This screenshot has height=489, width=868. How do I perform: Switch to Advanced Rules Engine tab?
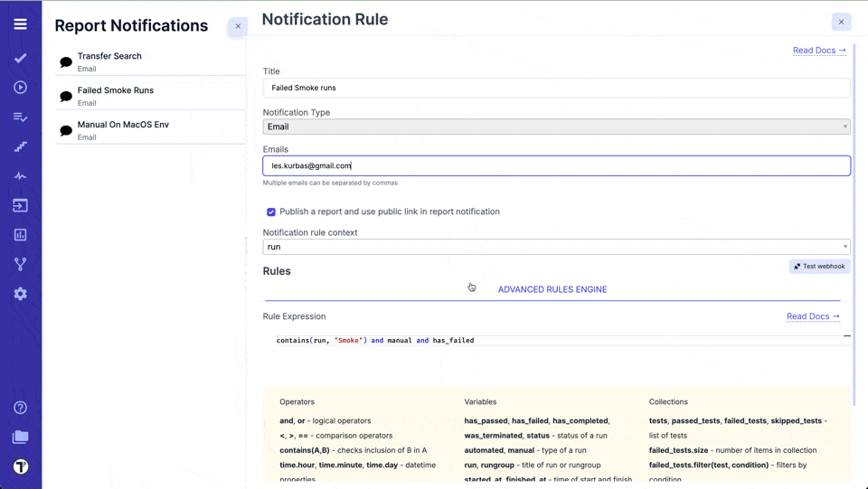(552, 289)
